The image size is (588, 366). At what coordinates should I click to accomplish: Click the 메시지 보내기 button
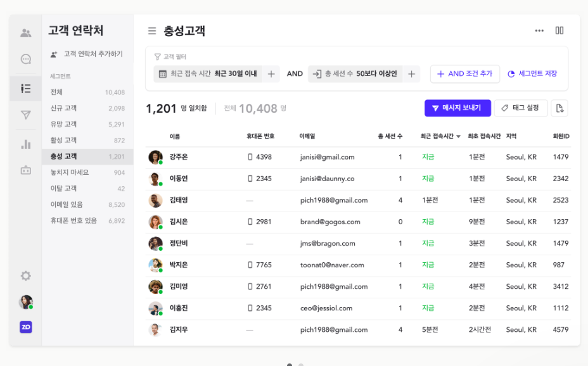457,108
